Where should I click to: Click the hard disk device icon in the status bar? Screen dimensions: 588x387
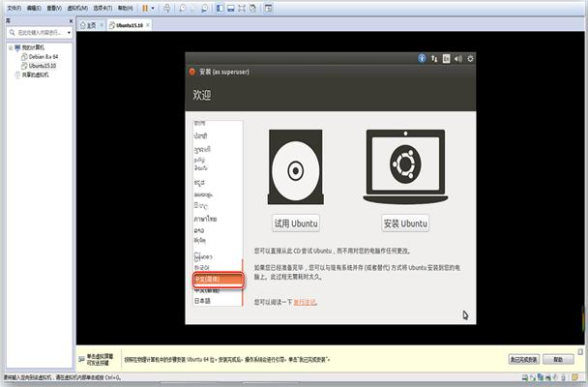pos(525,377)
